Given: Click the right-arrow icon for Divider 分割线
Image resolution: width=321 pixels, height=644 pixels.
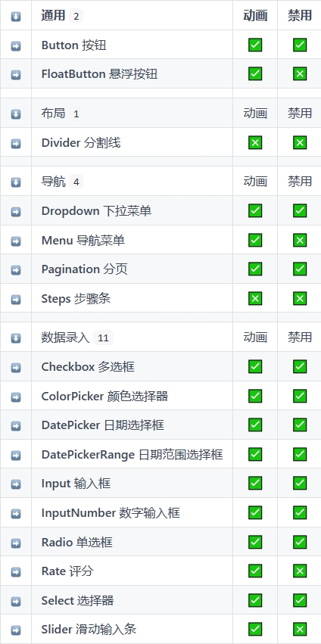Looking at the screenshot, I should (16, 143).
